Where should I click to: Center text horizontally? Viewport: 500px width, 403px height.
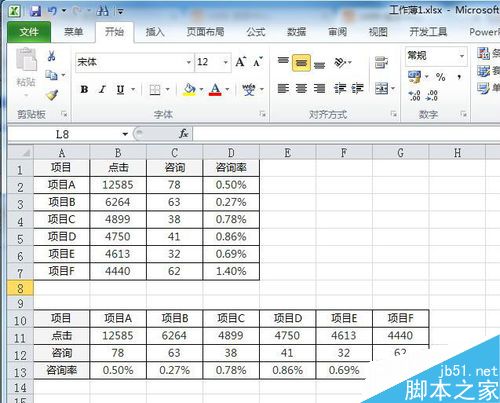pos(301,89)
